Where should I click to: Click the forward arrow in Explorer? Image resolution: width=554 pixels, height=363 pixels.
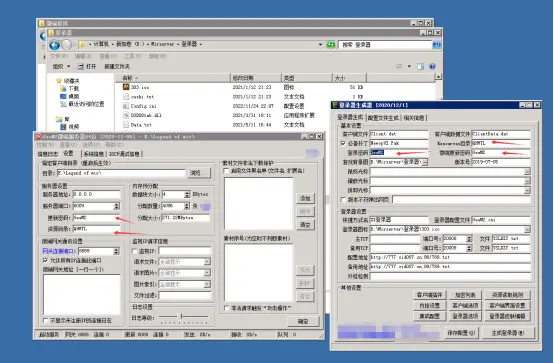click(x=67, y=45)
